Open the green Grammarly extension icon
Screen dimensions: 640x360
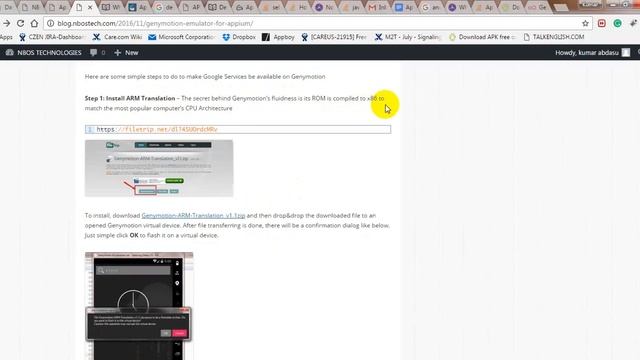[618, 24]
